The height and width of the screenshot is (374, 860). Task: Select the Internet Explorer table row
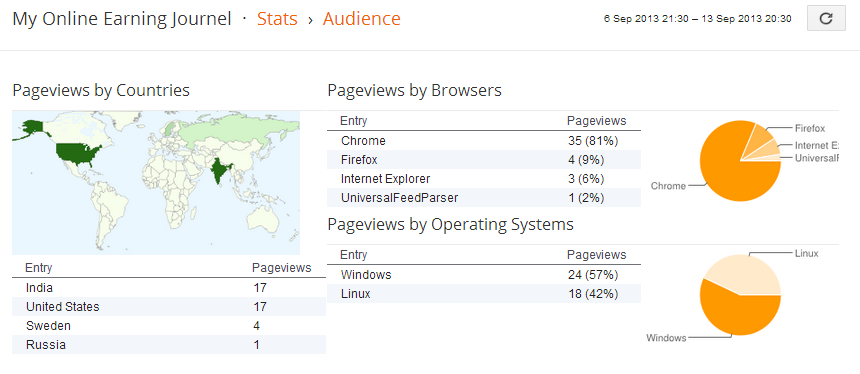[x=484, y=179]
